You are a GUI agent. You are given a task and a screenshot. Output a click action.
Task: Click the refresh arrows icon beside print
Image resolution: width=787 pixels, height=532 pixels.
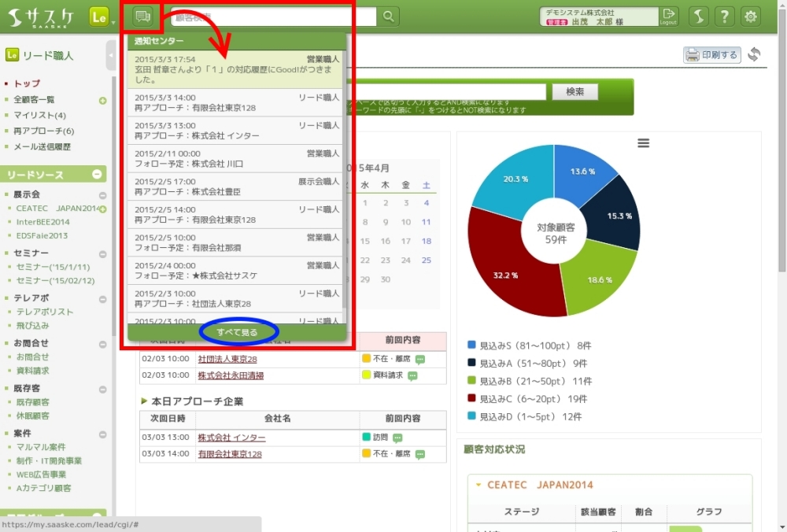tap(754, 54)
